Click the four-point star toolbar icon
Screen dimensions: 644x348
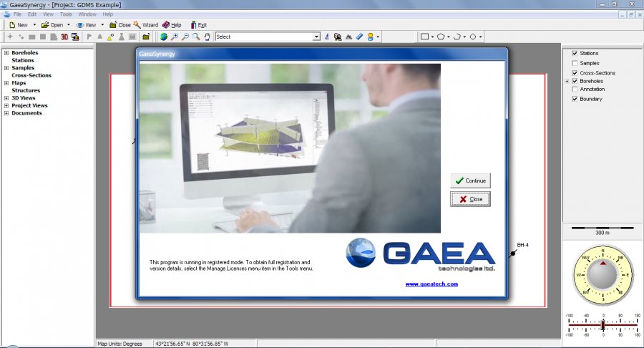coord(10,37)
